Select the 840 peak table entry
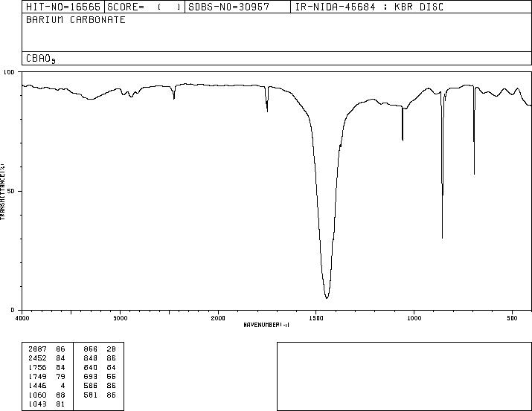The width and height of the screenshot is (532, 411). 100,367
